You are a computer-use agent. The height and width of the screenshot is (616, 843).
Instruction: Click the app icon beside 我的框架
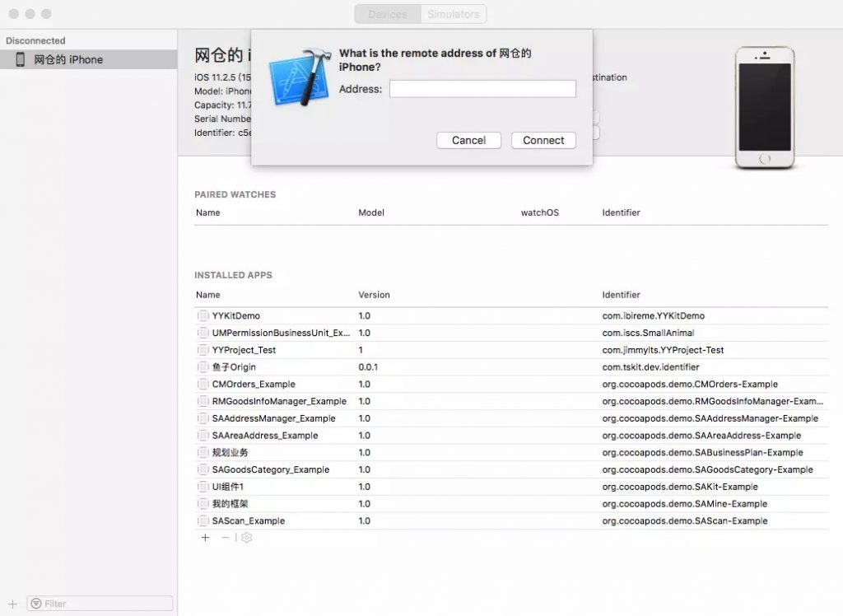pos(203,503)
